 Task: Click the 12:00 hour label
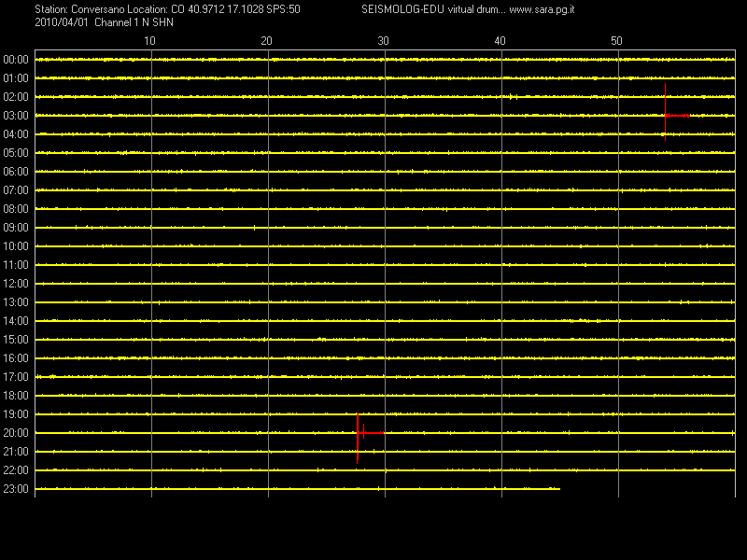(x=16, y=284)
